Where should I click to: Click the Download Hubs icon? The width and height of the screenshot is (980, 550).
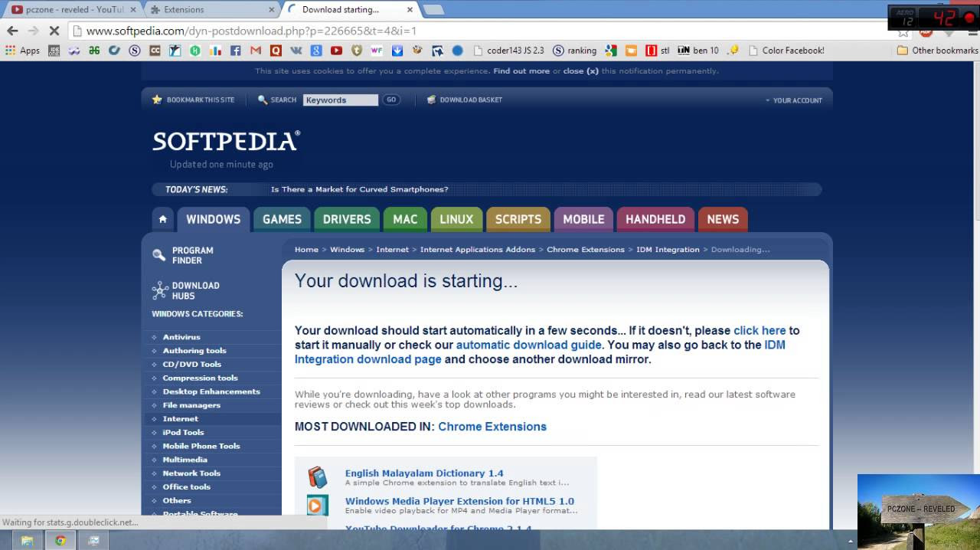pyautogui.click(x=160, y=290)
